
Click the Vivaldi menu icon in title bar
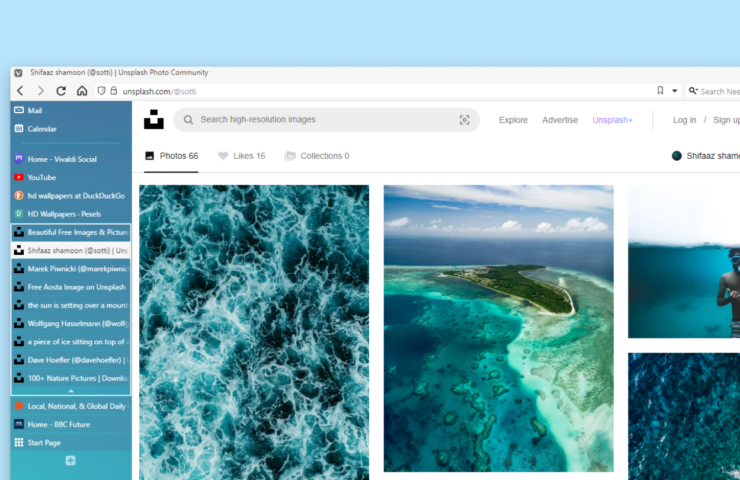pos(18,73)
